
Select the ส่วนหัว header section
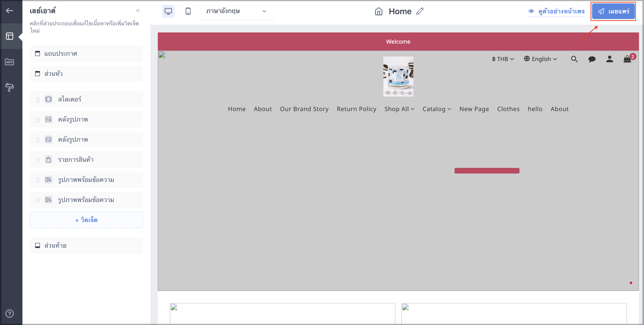(86, 73)
